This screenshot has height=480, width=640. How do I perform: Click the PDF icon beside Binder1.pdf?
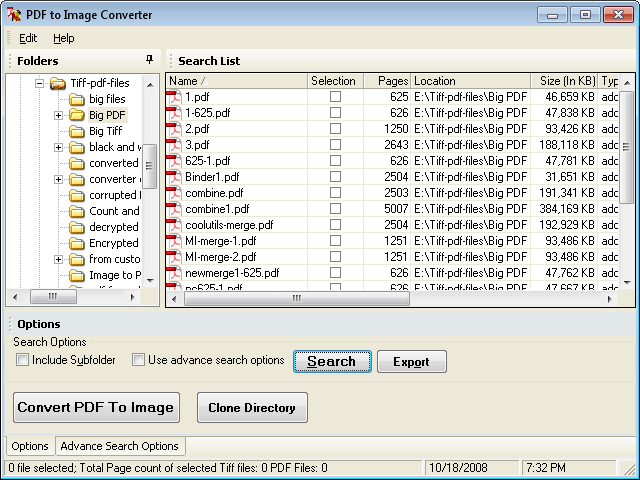pos(175,177)
